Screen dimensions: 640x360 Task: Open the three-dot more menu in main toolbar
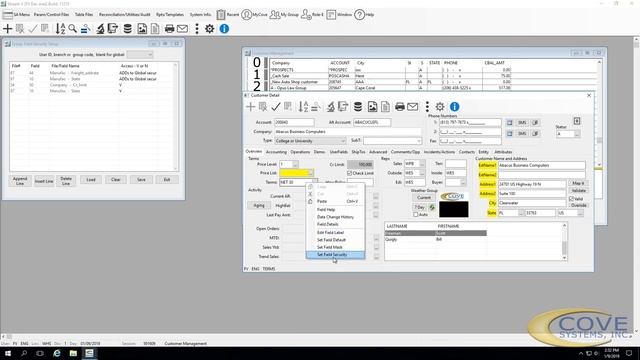[197, 29]
